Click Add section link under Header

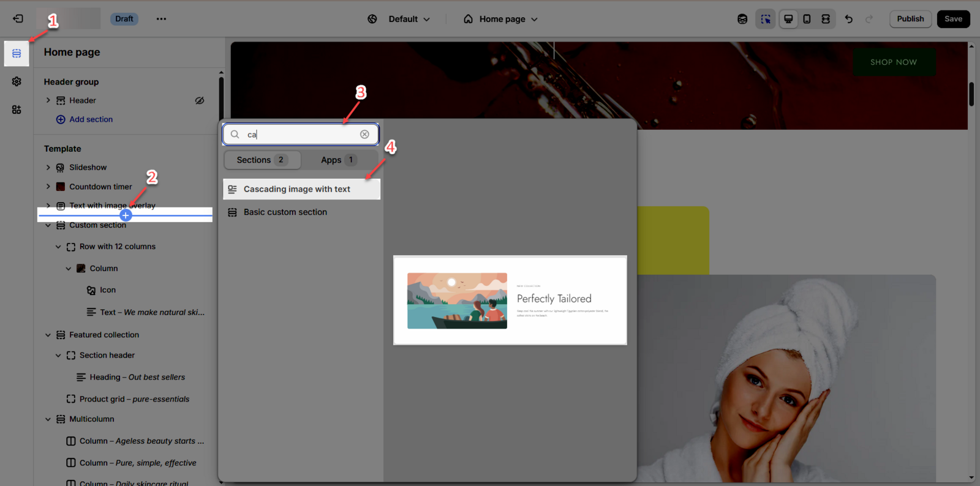click(x=91, y=119)
